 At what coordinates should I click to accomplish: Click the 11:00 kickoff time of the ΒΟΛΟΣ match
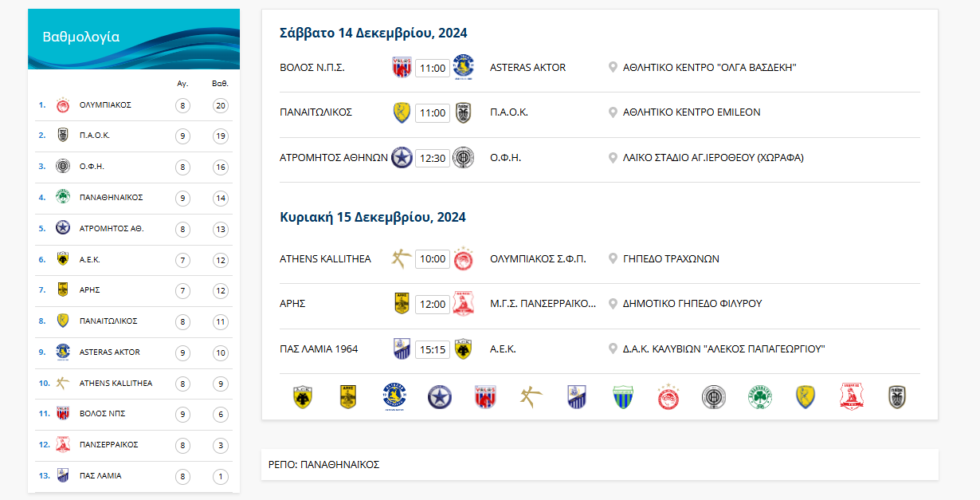[433, 68]
